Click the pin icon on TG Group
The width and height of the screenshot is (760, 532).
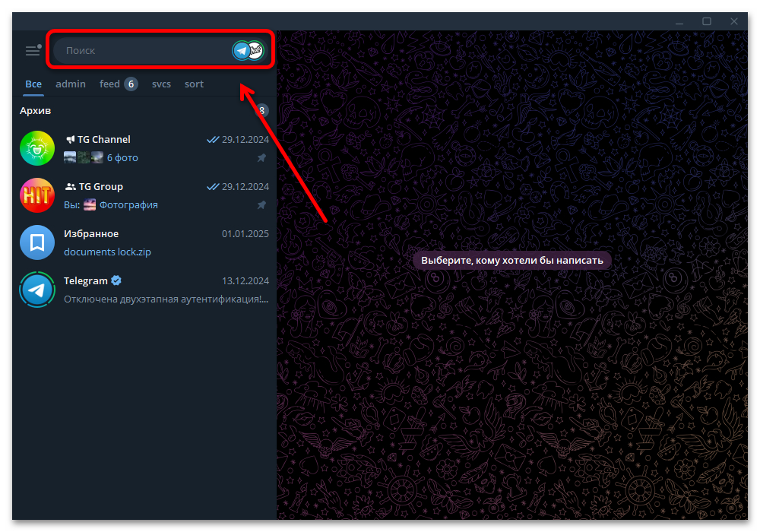pos(261,205)
